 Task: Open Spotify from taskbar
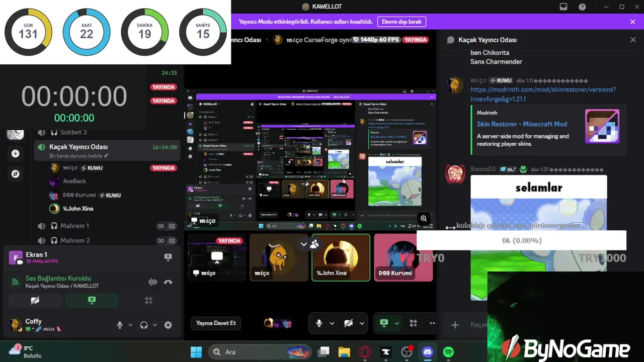(x=448, y=352)
